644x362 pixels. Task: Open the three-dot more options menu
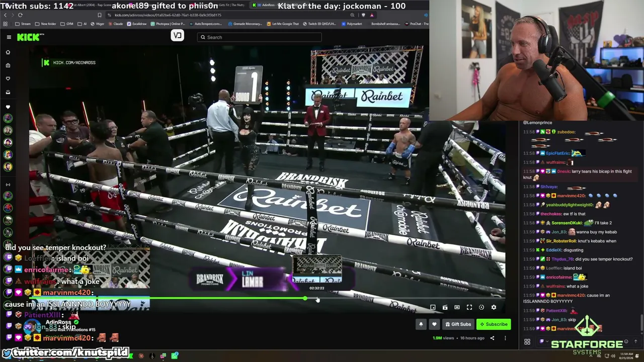pos(505,338)
